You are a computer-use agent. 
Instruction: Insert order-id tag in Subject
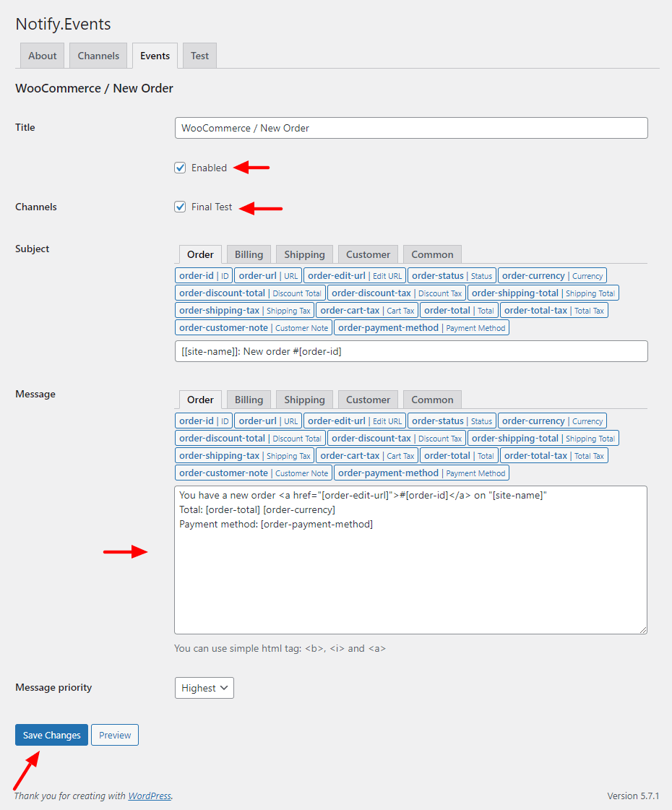204,276
